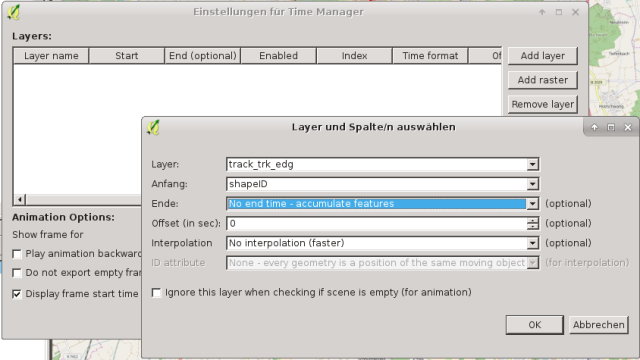Uncheck Display frame start time checkbox
Screen dimensions: 640x360
(17, 294)
